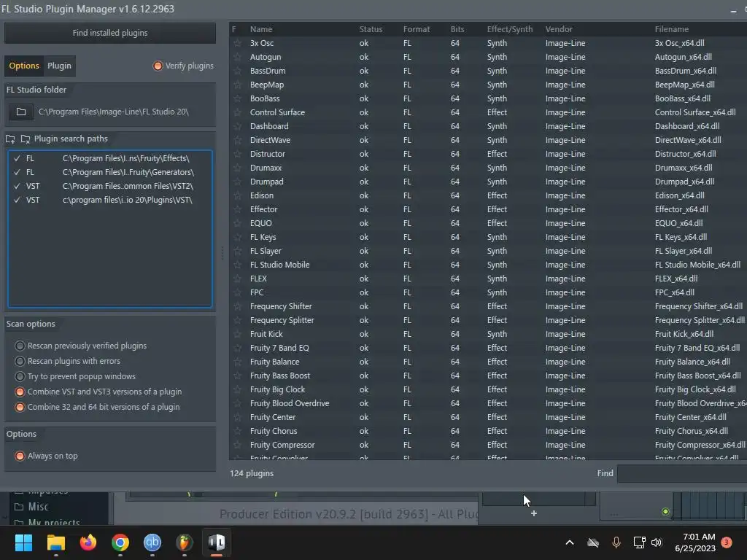Favorite the 3x Osc plugin star
747x560 pixels.
click(x=237, y=43)
